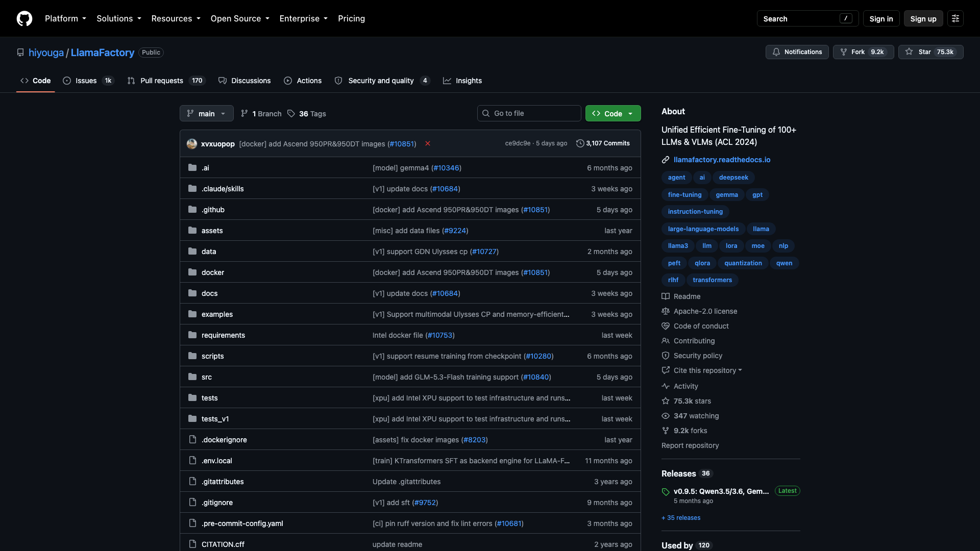Click xvxuopop avatar image
Screen dimensions: 980x551
coord(192,143)
